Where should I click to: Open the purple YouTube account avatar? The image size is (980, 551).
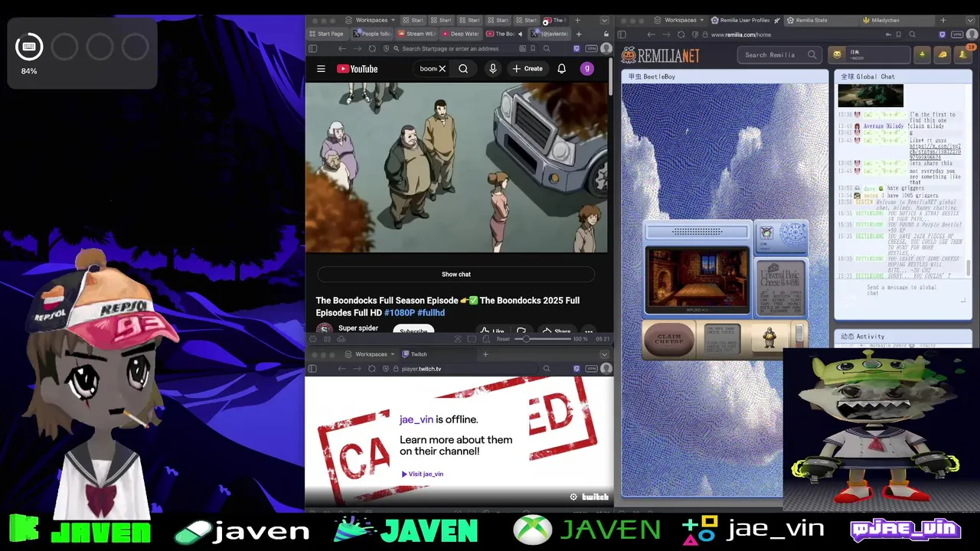pos(587,69)
